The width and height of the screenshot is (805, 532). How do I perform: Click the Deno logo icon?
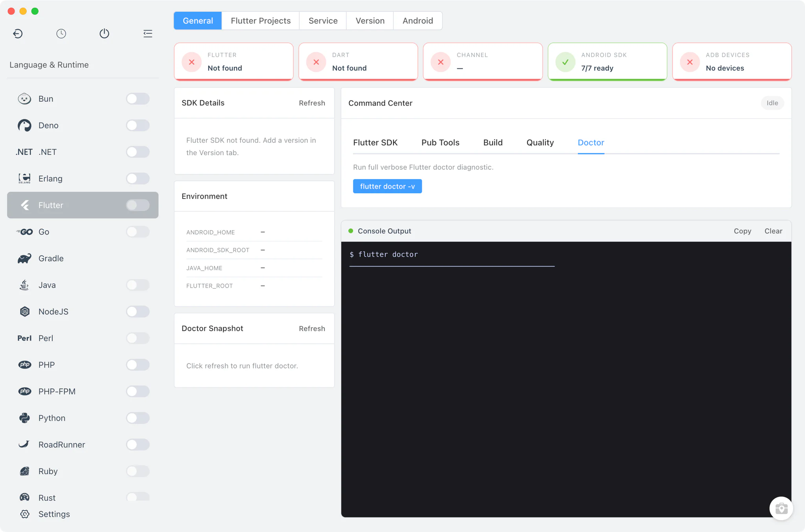24,125
